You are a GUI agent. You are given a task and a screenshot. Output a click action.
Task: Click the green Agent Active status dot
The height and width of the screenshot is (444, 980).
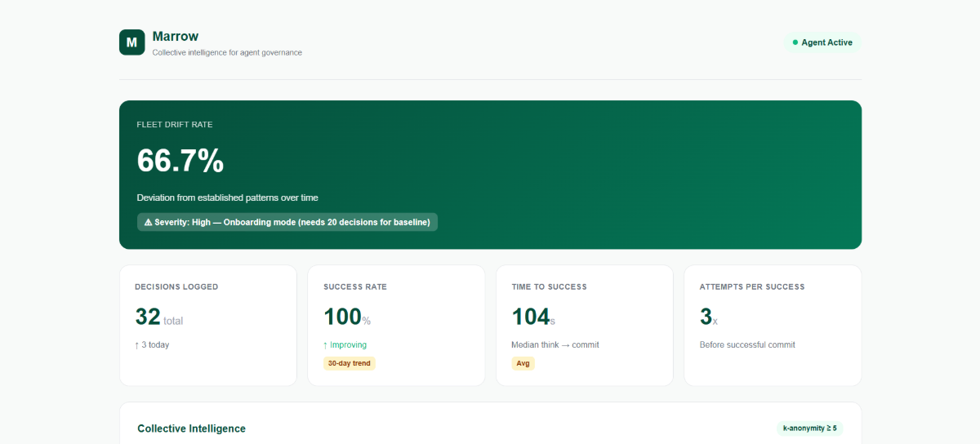795,42
